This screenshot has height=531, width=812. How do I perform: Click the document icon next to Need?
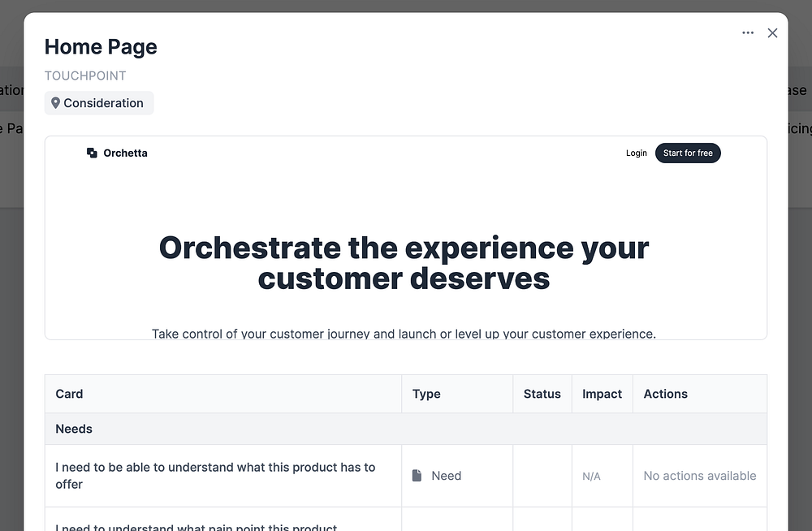tap(417, 476)
